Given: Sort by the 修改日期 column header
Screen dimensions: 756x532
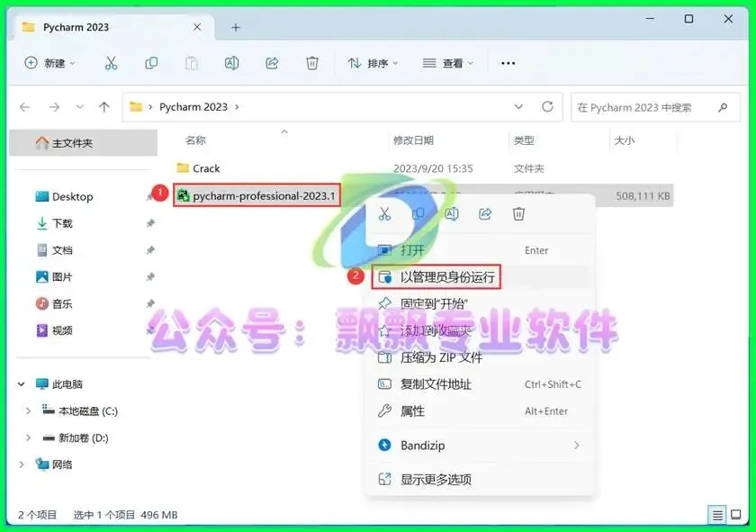Looking at the screenshot, I should (x=413, y=140).
